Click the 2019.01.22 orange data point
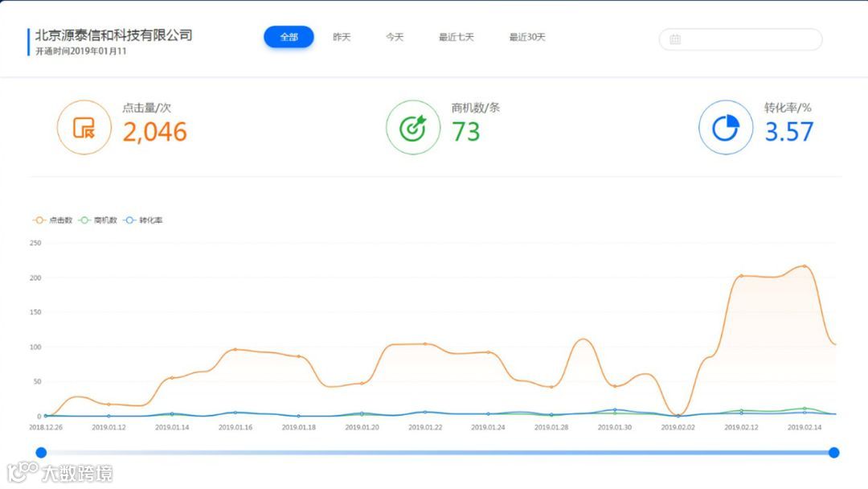The width and height of the screenshot is (868, 489). 425,344
